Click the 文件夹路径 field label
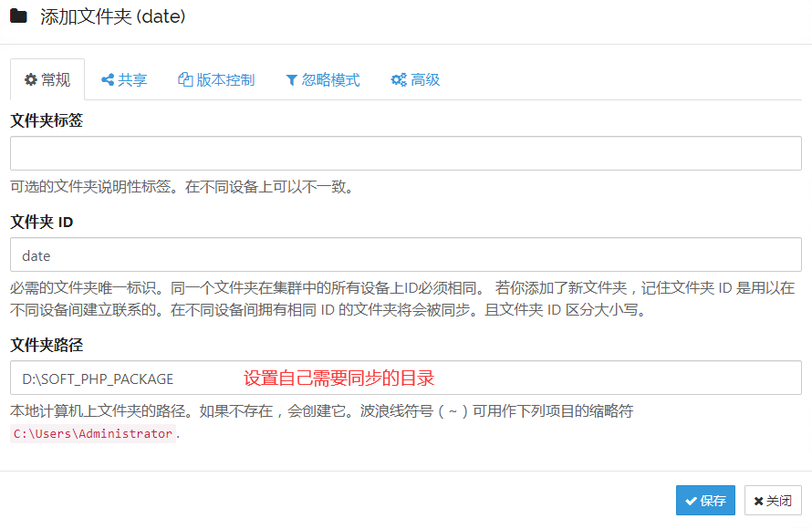This screenshot has height=529, width=812. (x=47, y=345)
